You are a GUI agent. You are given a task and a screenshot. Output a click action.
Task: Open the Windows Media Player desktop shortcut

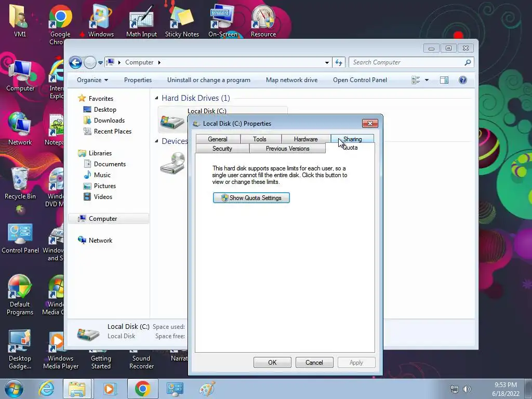pyautogui.click(x=60, y=351)
